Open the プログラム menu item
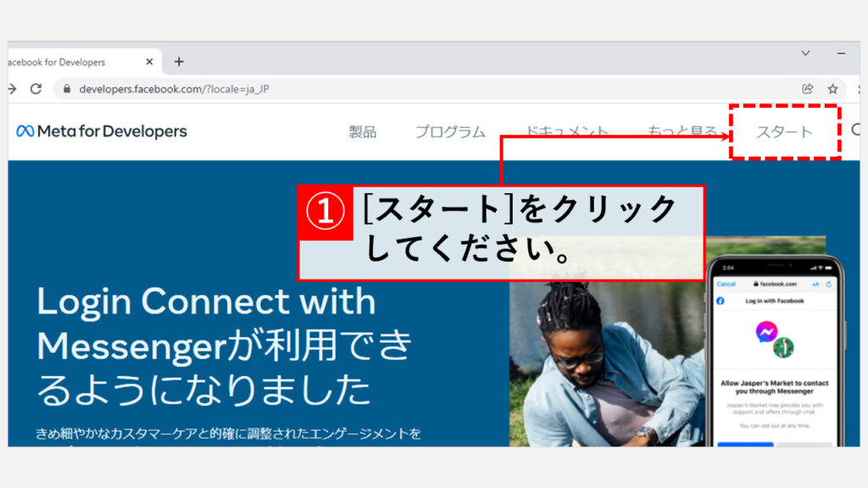 [x=450, y=132]
